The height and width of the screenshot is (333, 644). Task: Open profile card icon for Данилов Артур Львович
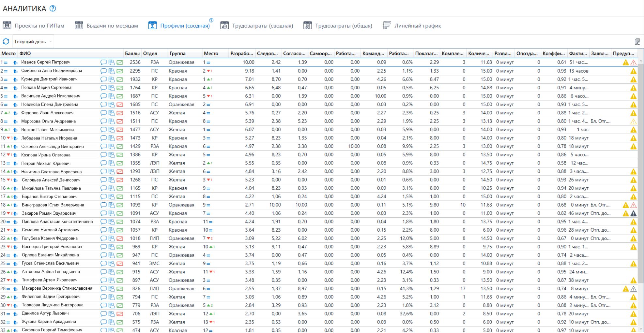point(112,314)
